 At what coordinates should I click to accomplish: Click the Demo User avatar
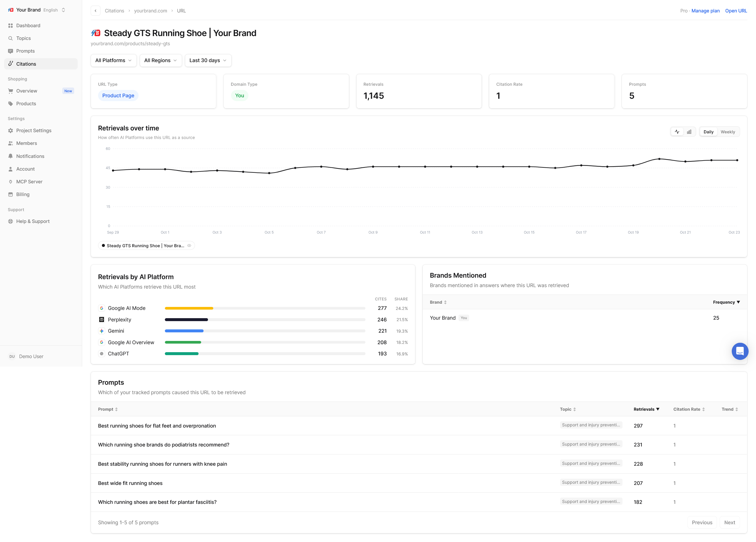(12, 357)
